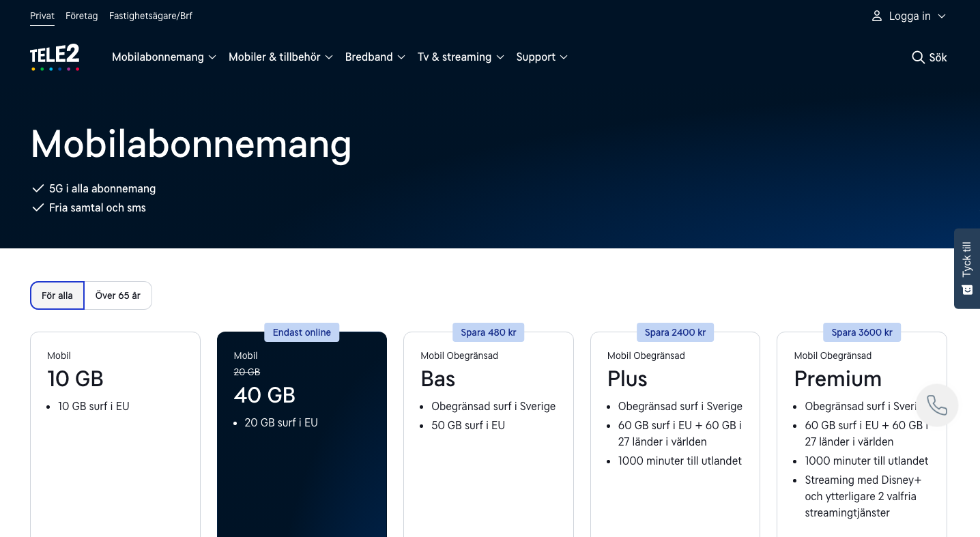Click the Mobilabonnemang page heading
Viewport: 980px width, 537px height.
[191, 145]
